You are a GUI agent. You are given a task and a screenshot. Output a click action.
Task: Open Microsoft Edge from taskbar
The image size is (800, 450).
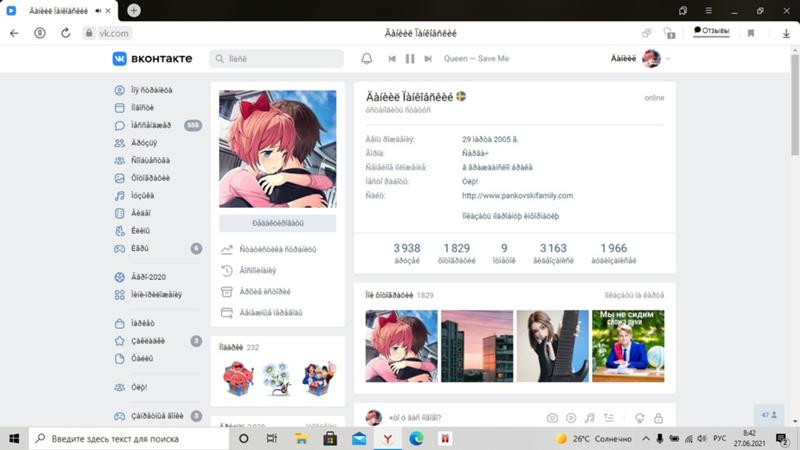pyautogui.click(x=416, y=439)
